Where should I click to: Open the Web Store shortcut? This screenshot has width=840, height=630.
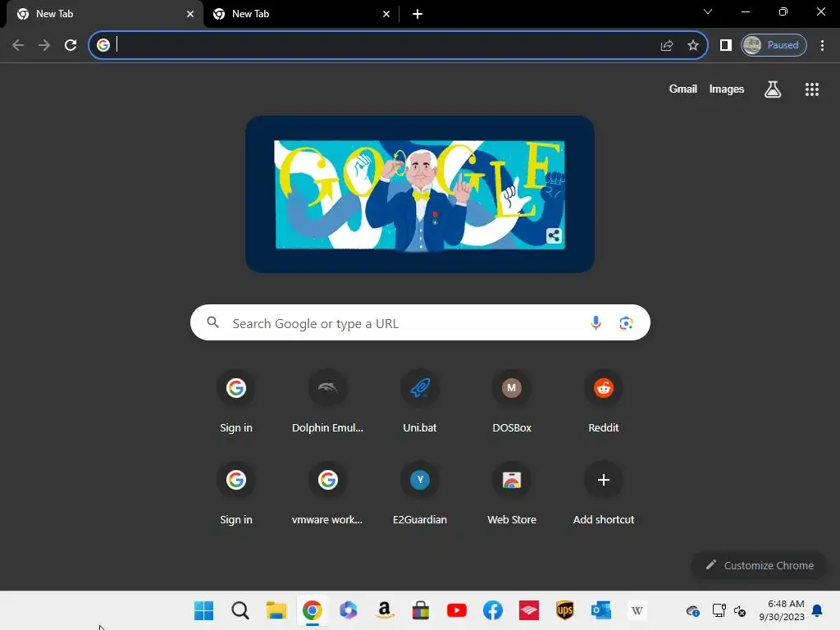512,493
